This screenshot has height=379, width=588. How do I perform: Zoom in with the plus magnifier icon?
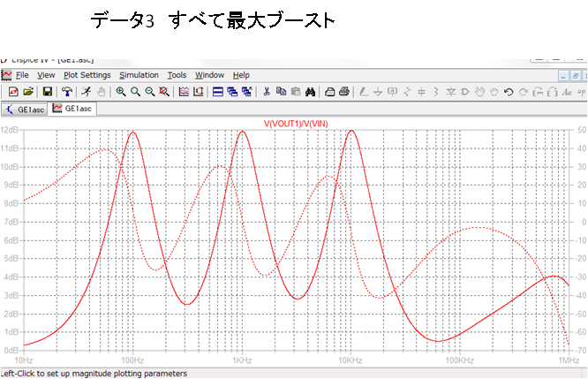point(121,92)
